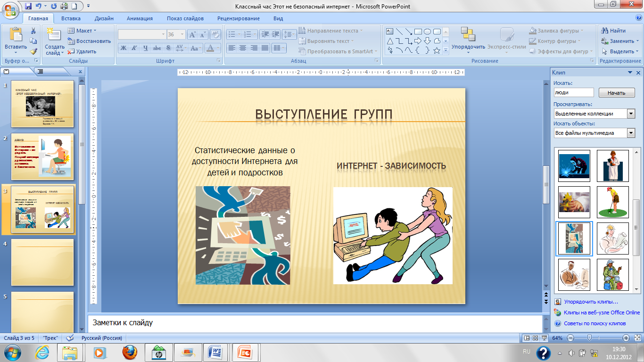Viewport: 644px width, 362px height.
Task: Apply text shadow (S) formatting
Action: [x=168, y=48]
